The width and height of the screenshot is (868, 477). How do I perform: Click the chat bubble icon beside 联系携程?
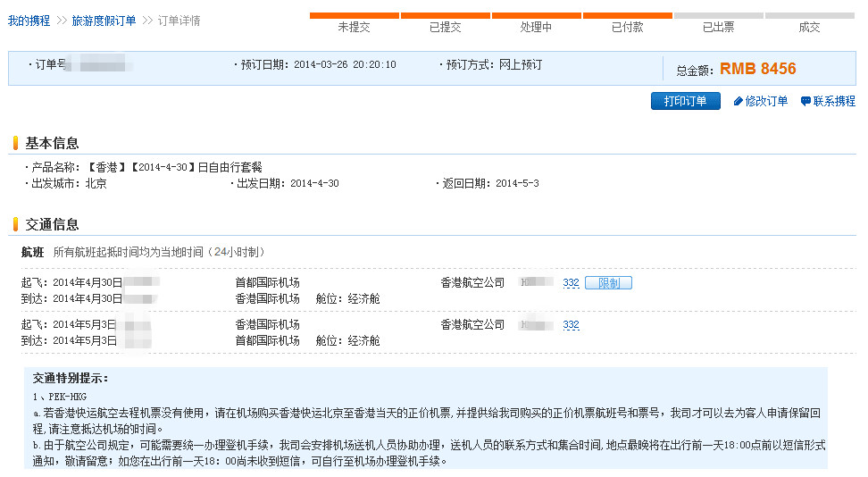(x=805, y=102)
